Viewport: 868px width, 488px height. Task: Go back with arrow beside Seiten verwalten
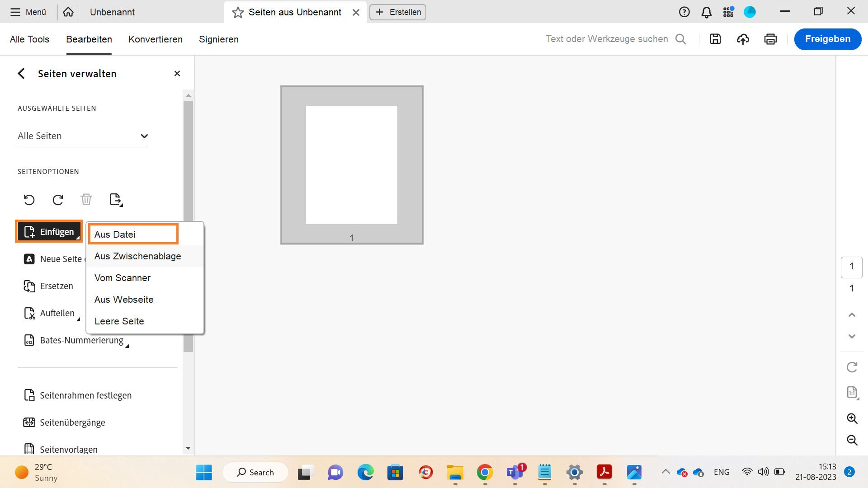[21, 74]
